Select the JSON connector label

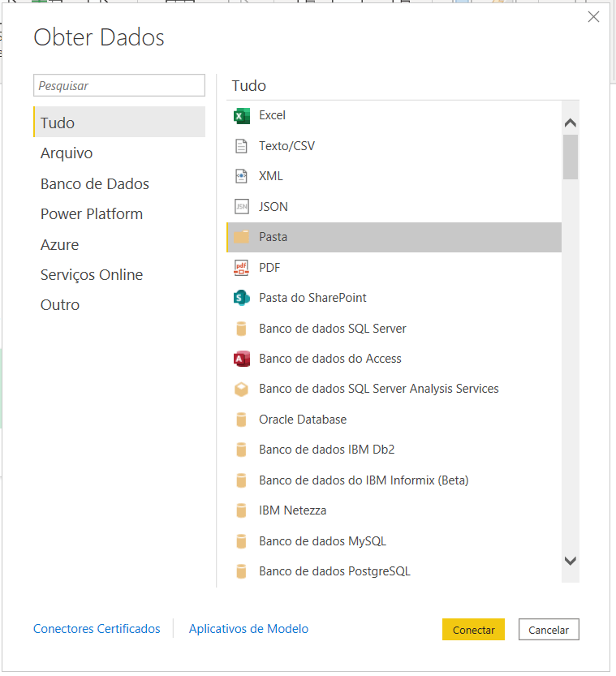point(274,207)
